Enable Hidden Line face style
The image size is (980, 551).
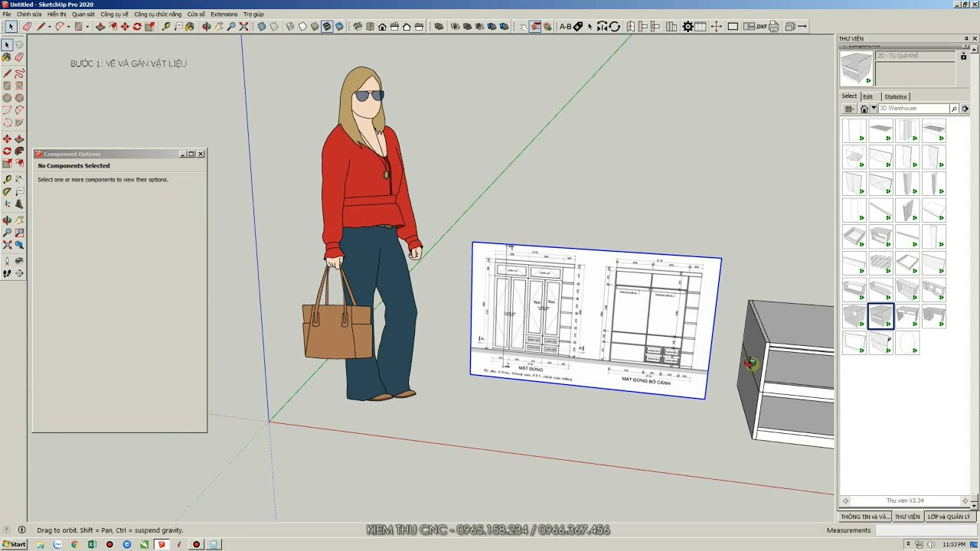coord(302,26)
